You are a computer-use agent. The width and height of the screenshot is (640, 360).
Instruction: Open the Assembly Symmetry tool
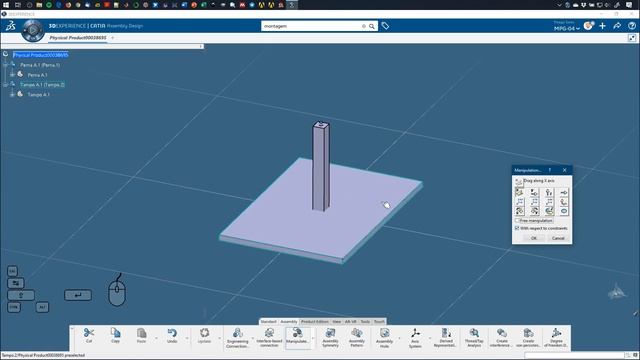[x=331, y=338]
